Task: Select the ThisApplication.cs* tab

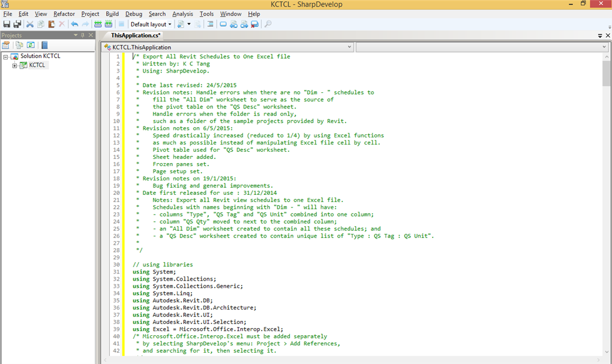Action: pos(136,35)
